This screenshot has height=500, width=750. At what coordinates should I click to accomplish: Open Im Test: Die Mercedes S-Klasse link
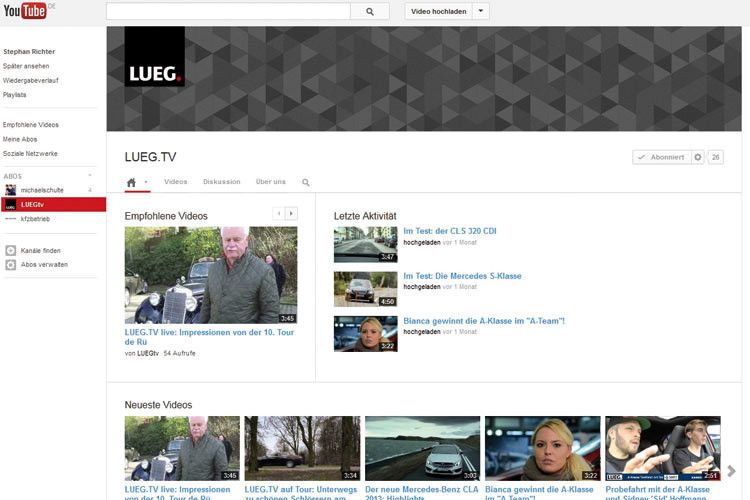(462, 276)
